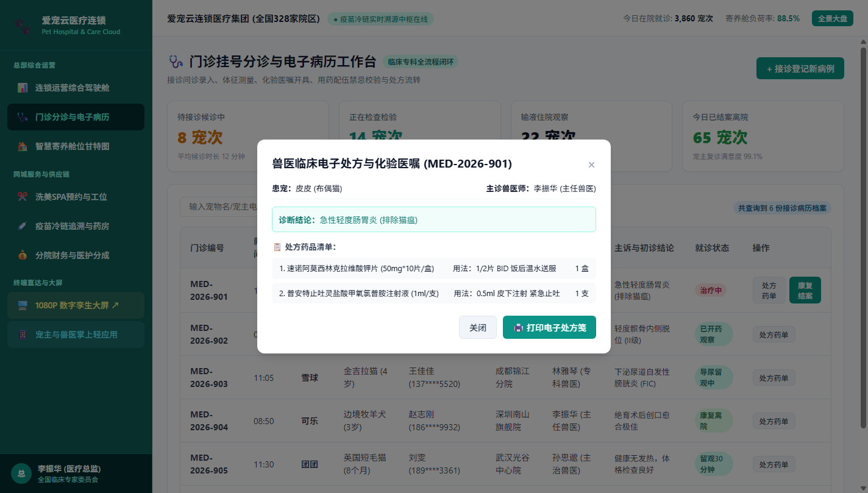868x493 pixels.
Task: Click the clipboard icon beside 处方药品清单
Action: (x=277, y=247)
